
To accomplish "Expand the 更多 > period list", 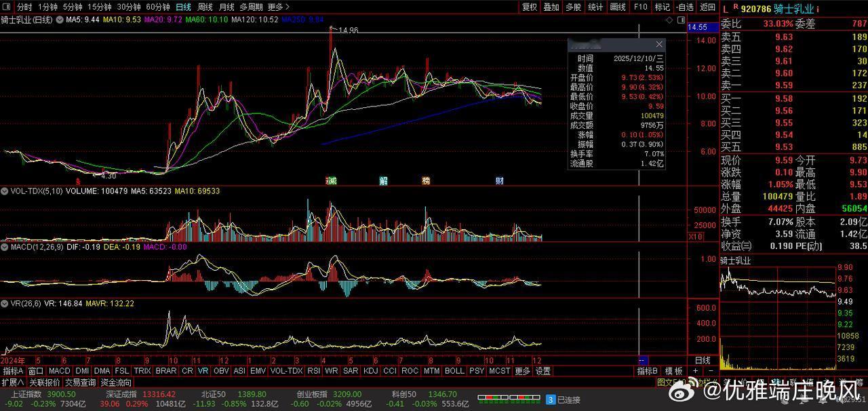I will click(279, 7).
